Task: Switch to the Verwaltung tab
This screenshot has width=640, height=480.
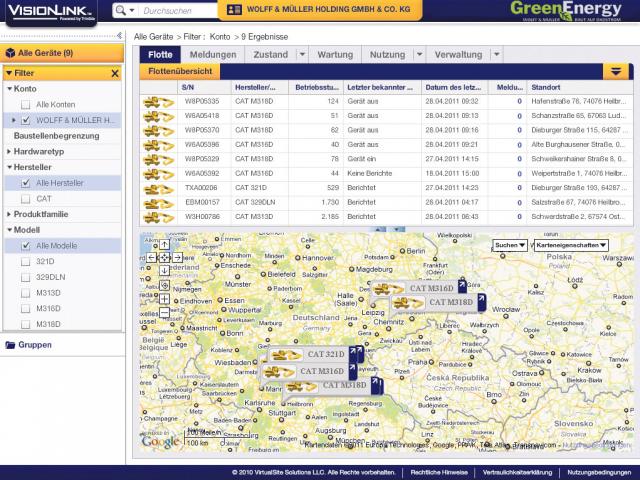Action: tap(458, 55)
